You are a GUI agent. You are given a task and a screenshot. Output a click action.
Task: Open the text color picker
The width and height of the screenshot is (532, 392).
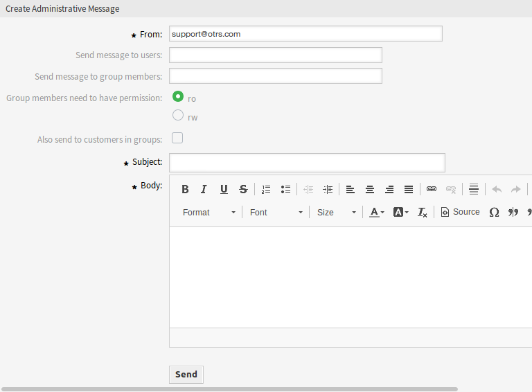[377, 213]
